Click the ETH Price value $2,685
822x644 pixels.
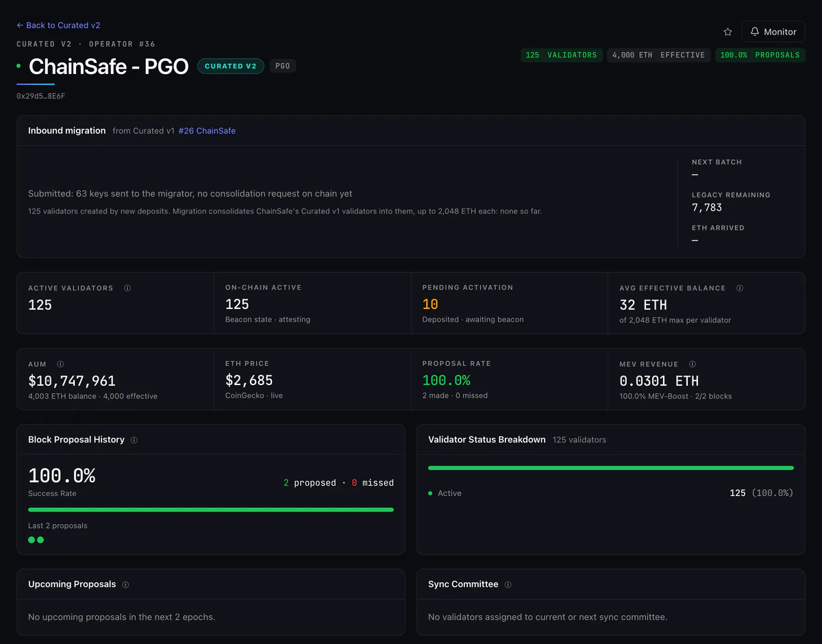coord(249,380)
